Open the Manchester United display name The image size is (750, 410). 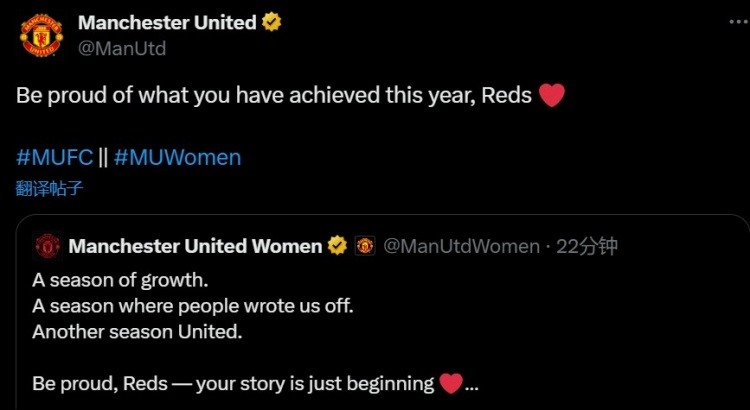point(167,22)
